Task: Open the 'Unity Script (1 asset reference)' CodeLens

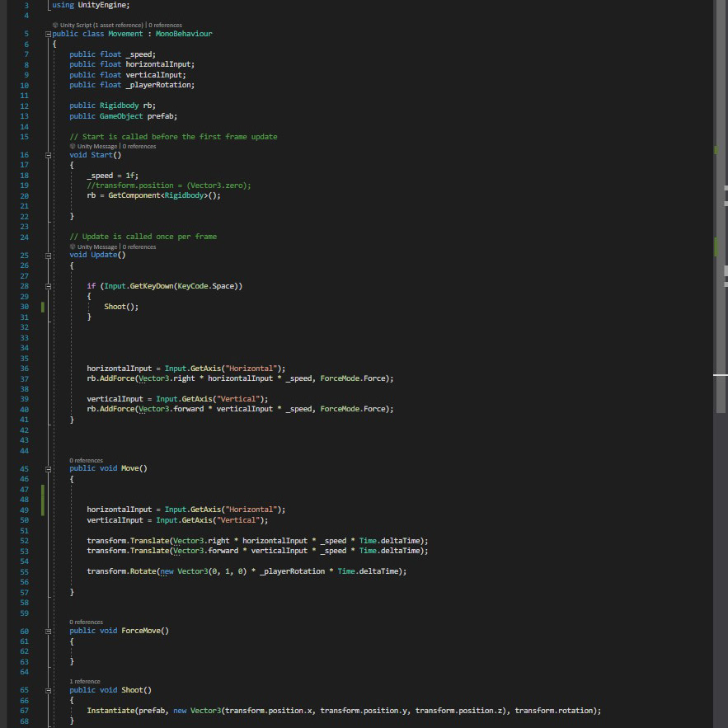Action: point(101,25)
